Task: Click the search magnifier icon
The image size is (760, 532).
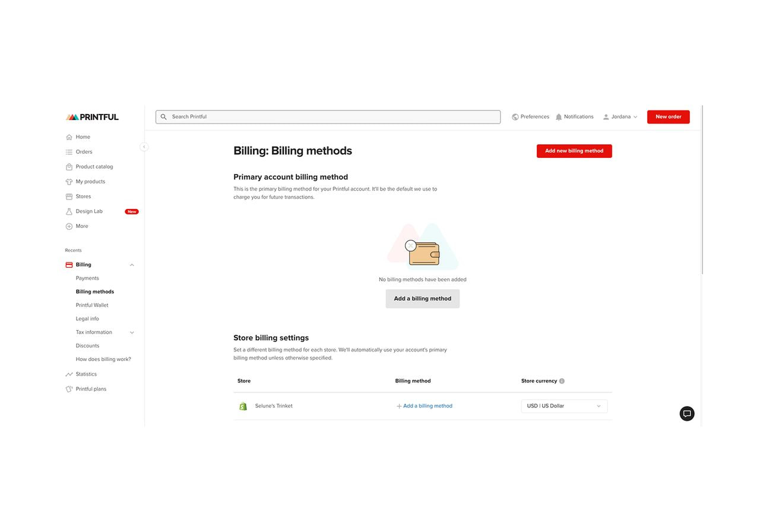Action: [164, 117]
